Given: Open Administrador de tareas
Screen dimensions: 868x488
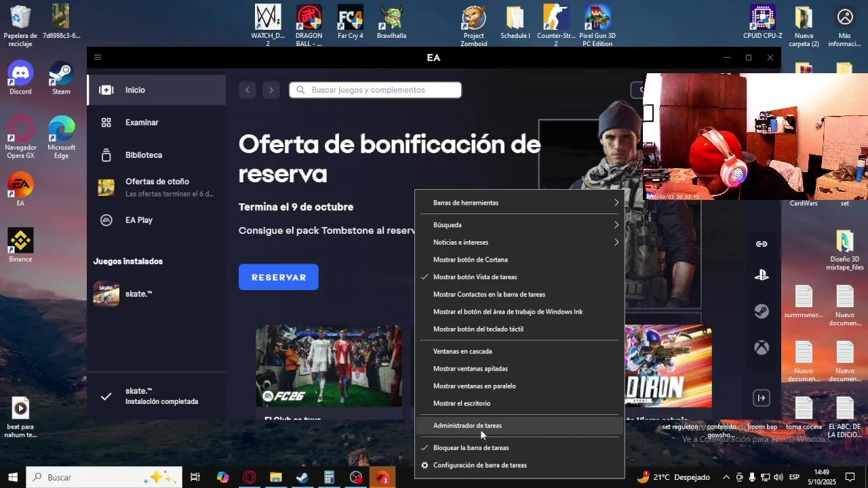Looking at the screenshot, I should coord(519,426).
